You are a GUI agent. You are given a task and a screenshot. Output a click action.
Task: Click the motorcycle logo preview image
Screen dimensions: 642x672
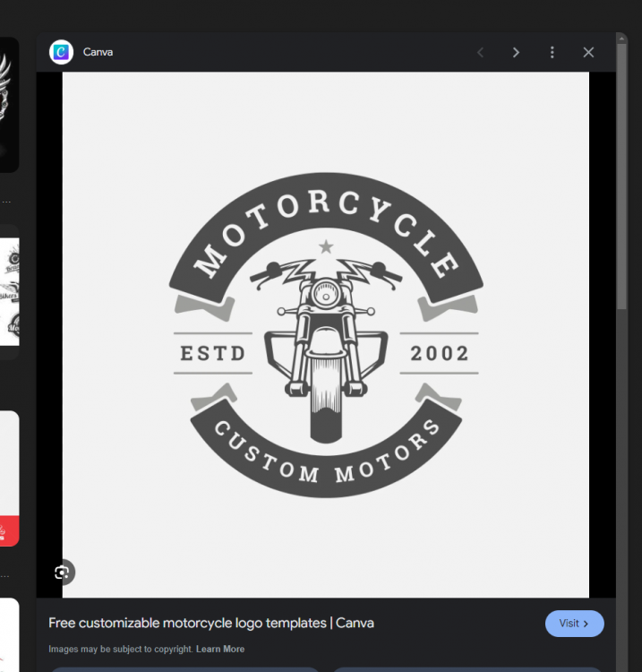pyautogui.click(x=326, y=335)
